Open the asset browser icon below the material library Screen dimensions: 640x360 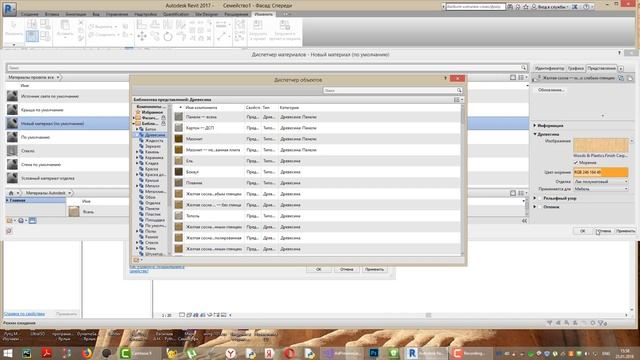click(33, 220)
